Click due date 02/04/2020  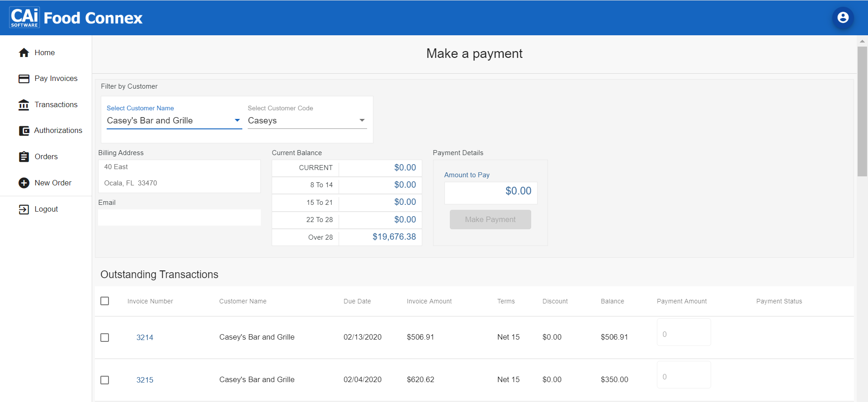(363, 380)
